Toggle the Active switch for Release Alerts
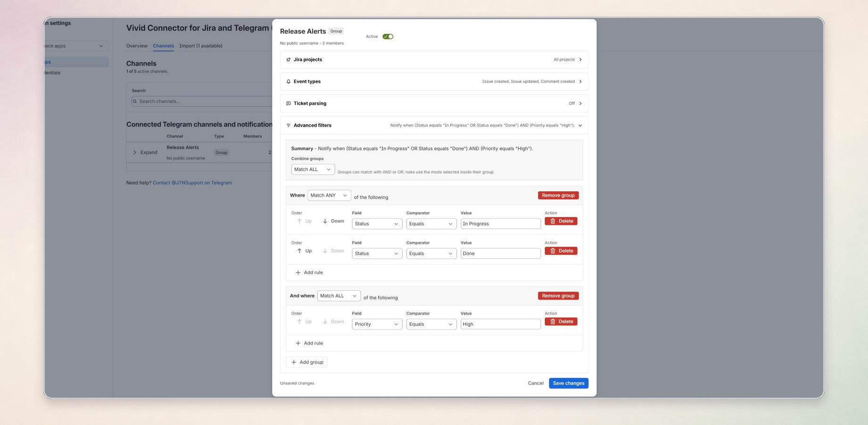The height and width of the screenshot is (425, 868). coord(388,36)
